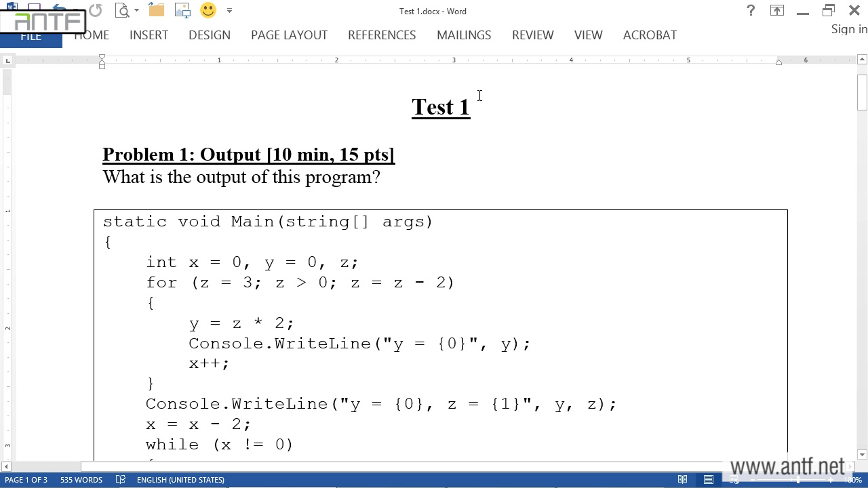Click the proofing errors book icon
Screen dimensions: 868x488
click(121, 480)
